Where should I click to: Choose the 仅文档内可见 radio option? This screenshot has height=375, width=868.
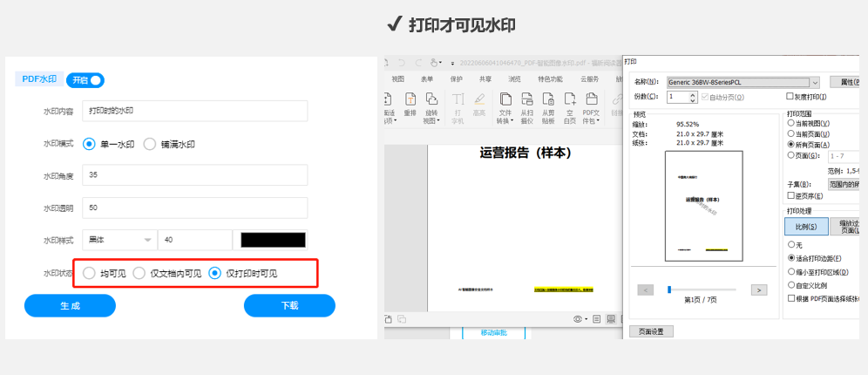(x=139, y=273)
